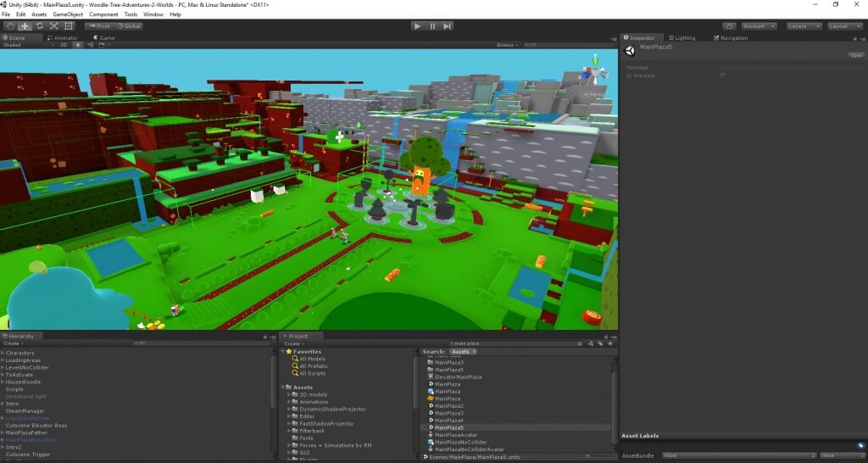
Task: Select the MainPlazaAvatar asset
Action: point(453,435)
